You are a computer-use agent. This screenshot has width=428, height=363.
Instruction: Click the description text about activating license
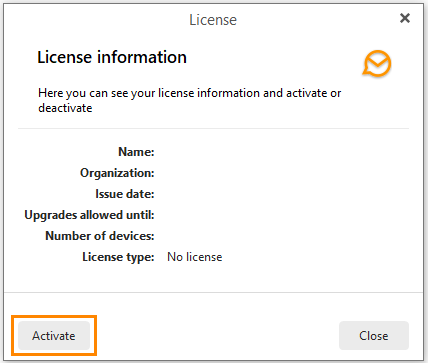tap(190, 100)
